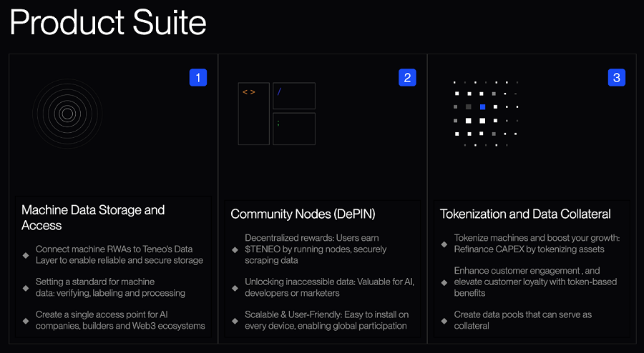This screenshot has height=353, width=644.
Task: Click 'Connect machine RWAs to Teneo's Data Layer' text
Action: [119, 254]
